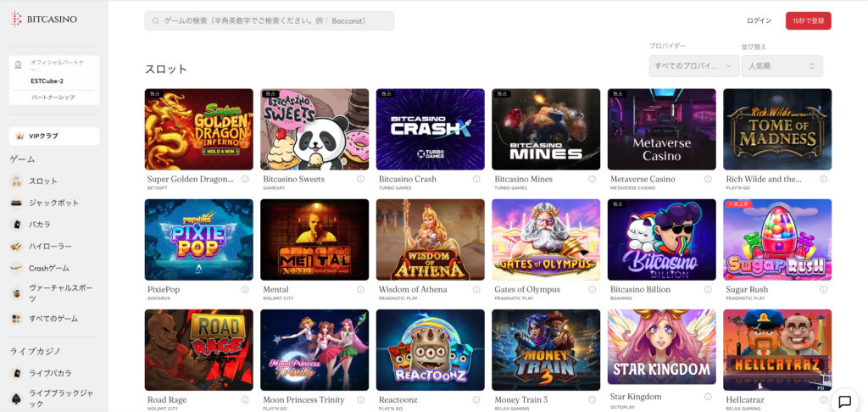Open the Pixie Pop thumbnail
Screen dimensions: 868x412
point(198,239)
